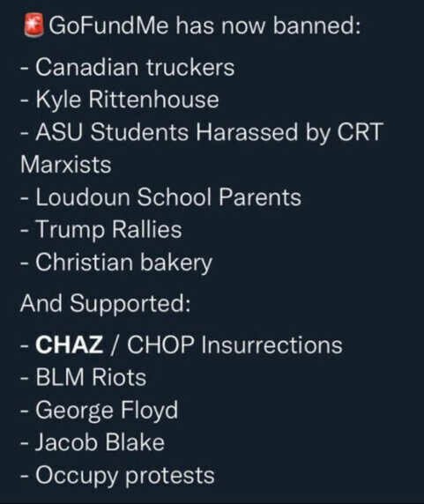Click 'CHOP Insurrections' text
Screen dimensions: 424x504
[x=234, y=345]
